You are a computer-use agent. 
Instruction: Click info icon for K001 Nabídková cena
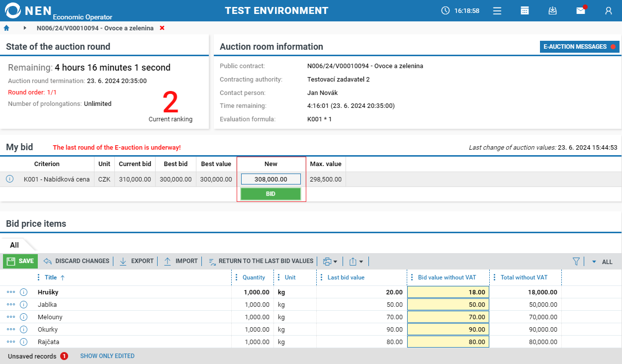pos(9,179)
